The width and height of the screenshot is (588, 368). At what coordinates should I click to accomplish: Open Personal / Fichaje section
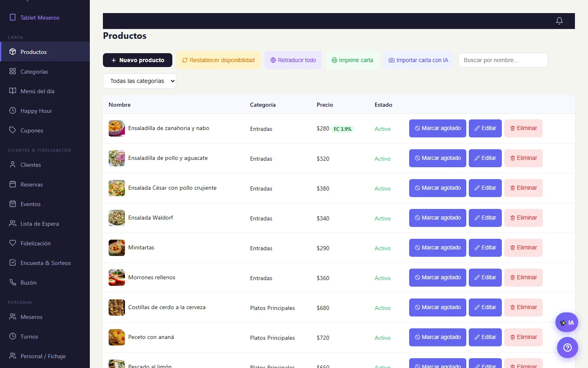click(45, 356)
